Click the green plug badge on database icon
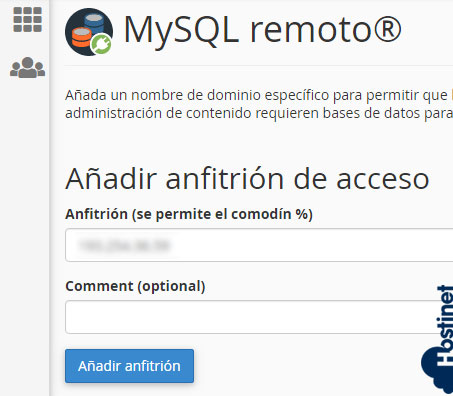This screenshot has height=396, width=453. pyautogui.click(x=101, y=44)
